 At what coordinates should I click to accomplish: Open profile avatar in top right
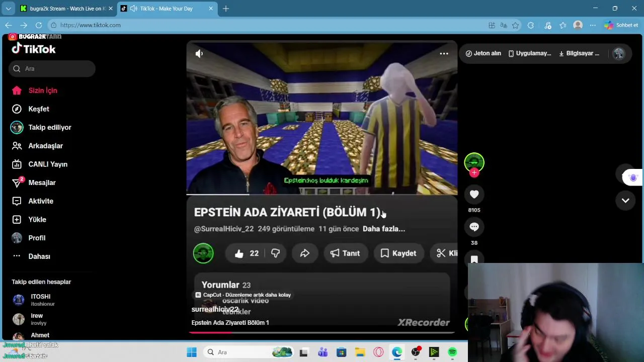click(x=619, y=54)
